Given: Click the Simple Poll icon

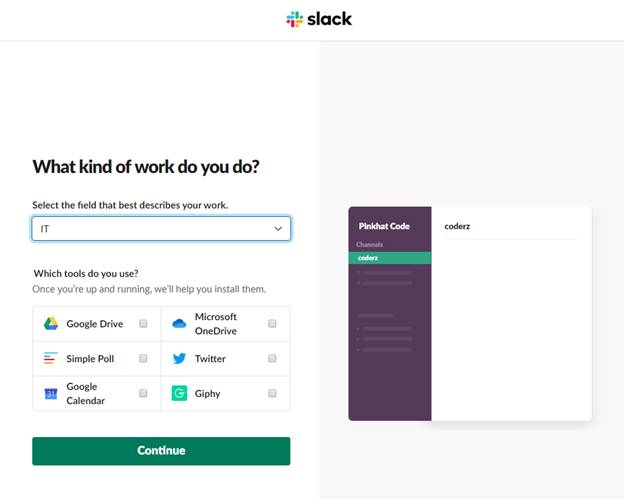Looking at the screenshot, I should [51, 358].
